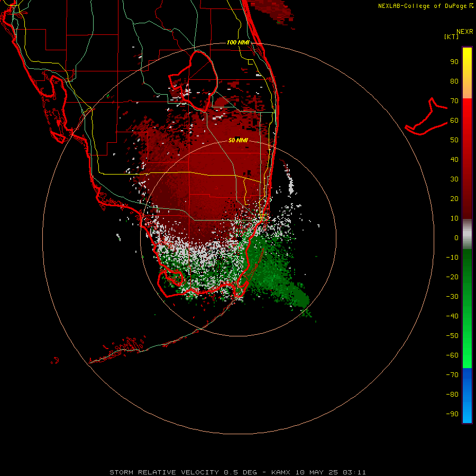Click the 80 value on the velocity scale

click(454, 81)
